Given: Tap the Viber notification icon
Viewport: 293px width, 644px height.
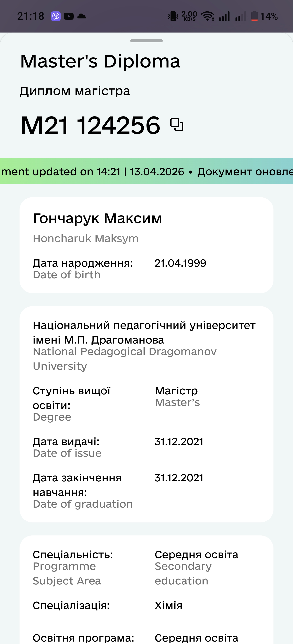Looking at the screenshot, I should 56,16.
